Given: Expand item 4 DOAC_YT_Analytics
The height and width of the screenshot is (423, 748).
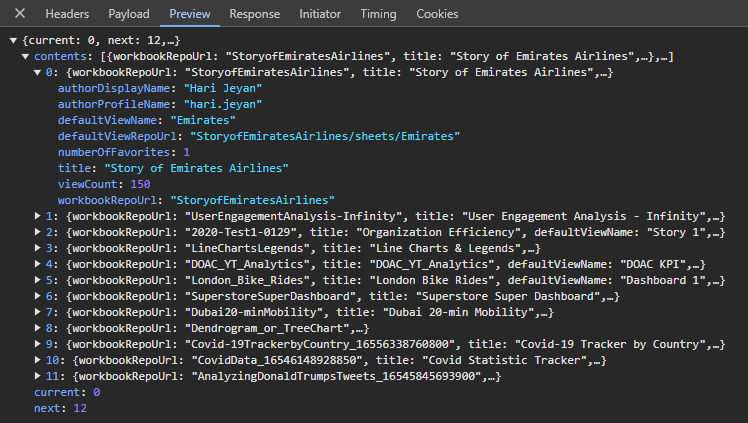Looking at the screenshot, I should click(x=38, y=264).
